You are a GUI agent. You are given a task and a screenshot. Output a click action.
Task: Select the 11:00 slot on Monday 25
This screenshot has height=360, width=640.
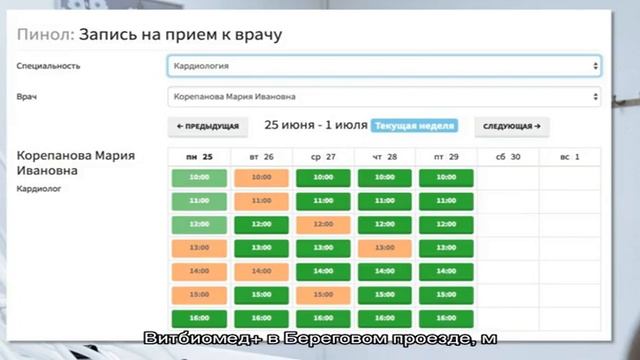(x=199, y=201)
